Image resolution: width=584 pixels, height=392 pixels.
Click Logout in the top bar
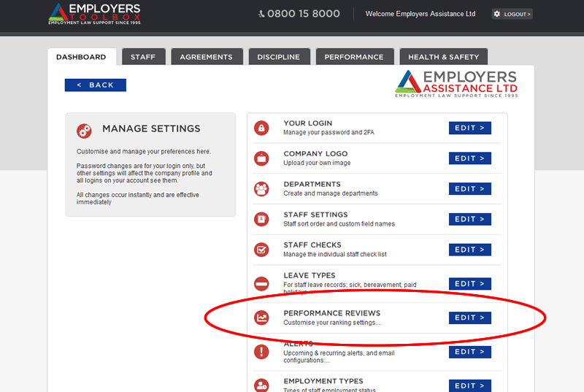coord(512,14)
